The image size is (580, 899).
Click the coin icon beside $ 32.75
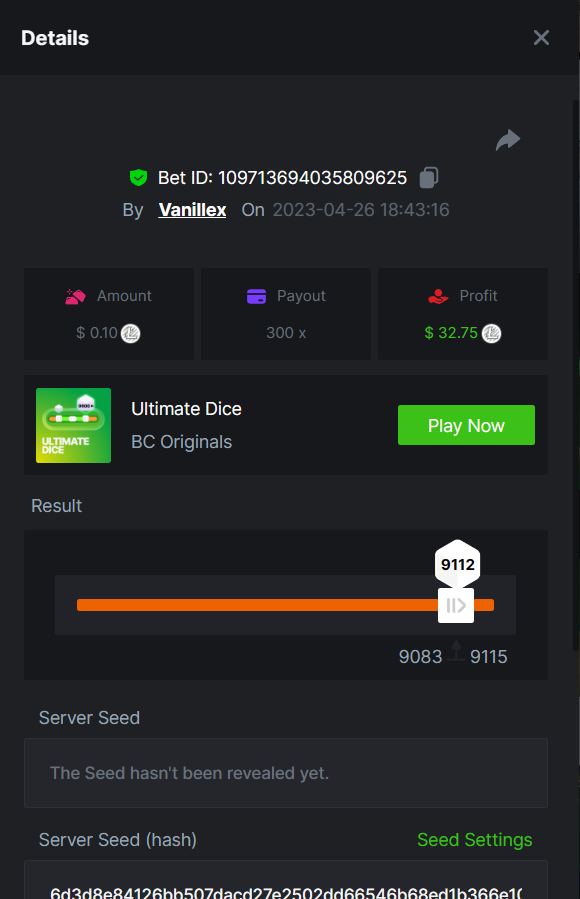(491, 333)
